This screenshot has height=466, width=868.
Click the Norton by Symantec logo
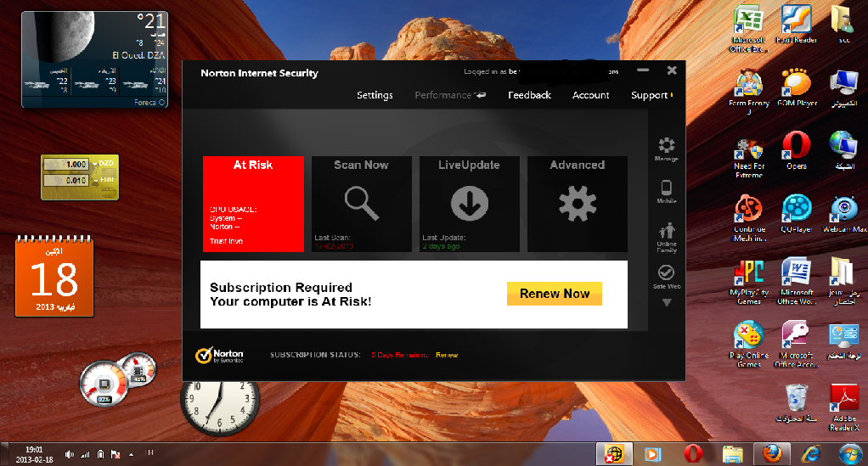pyautogui.click(x=219, y=356)
